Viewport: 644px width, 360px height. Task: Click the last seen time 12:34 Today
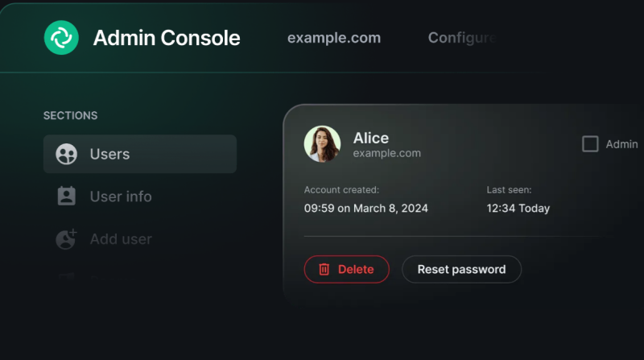click(x=518, y=209)
